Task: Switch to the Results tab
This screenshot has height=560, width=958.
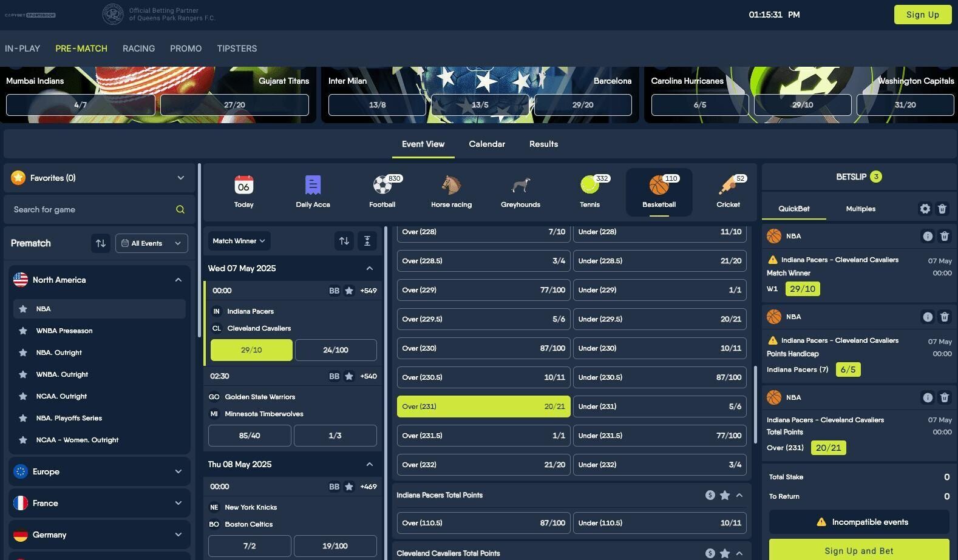Action: point(543,144)
